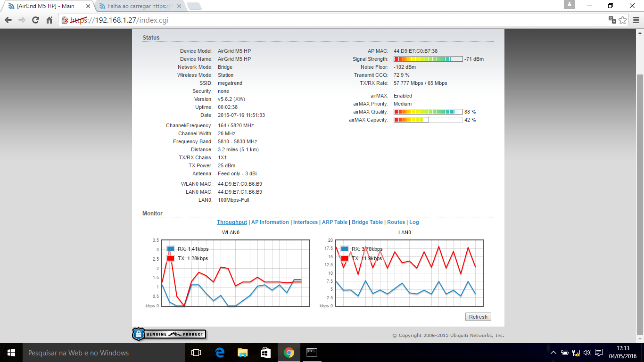Click the page scrollbar up arrow
The height and width of the screenshot is (362, 644).
coord(640,33)
